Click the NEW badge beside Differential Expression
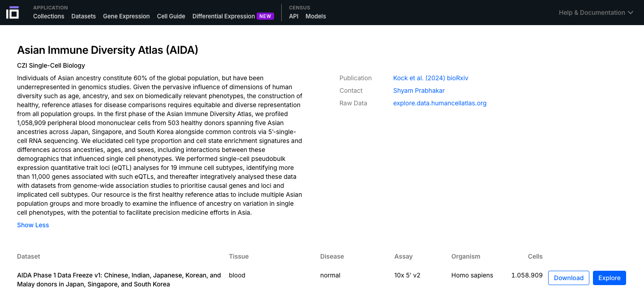Viewport: 644px width, 303px height. (x=265, y=16)
